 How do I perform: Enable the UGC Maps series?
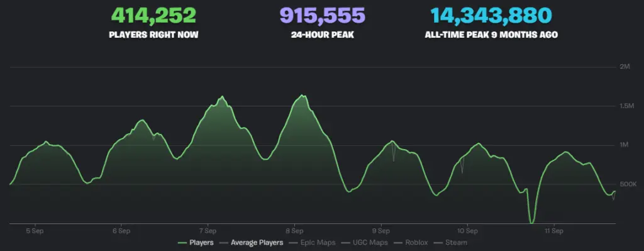(364, 242)
